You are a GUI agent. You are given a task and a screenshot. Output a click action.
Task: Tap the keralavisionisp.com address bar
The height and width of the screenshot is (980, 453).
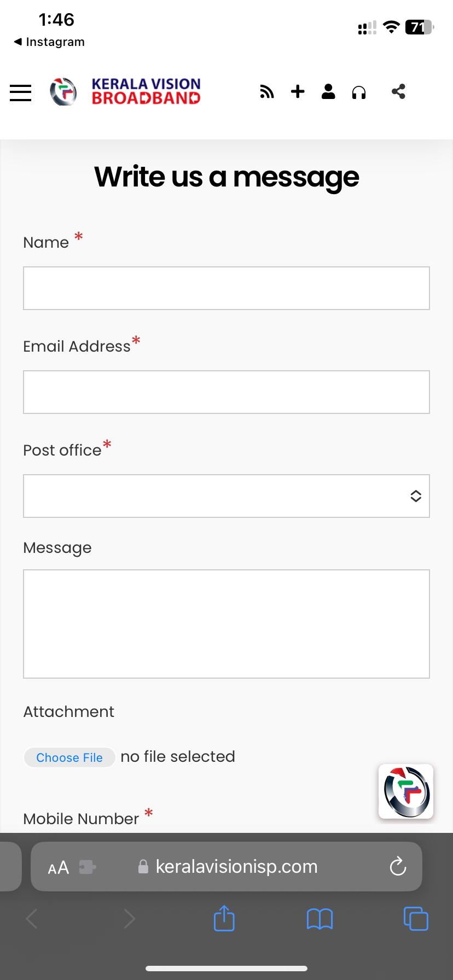point(236,867)
